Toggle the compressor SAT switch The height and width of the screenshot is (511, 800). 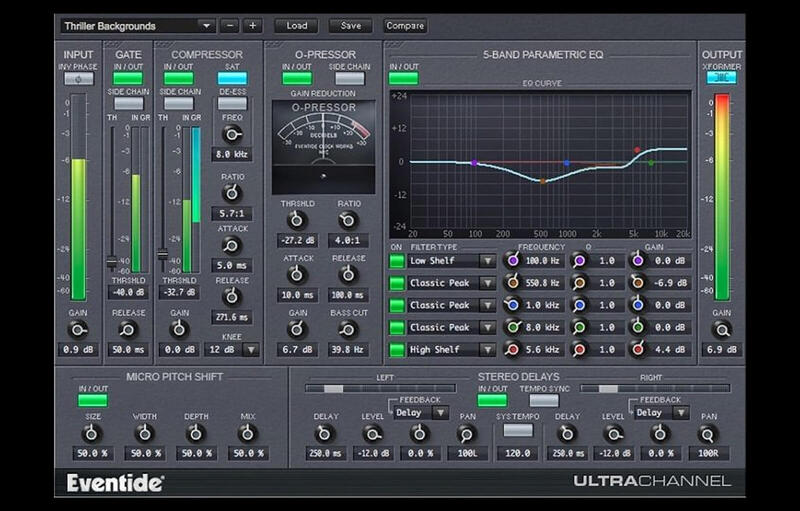point(232,79)
